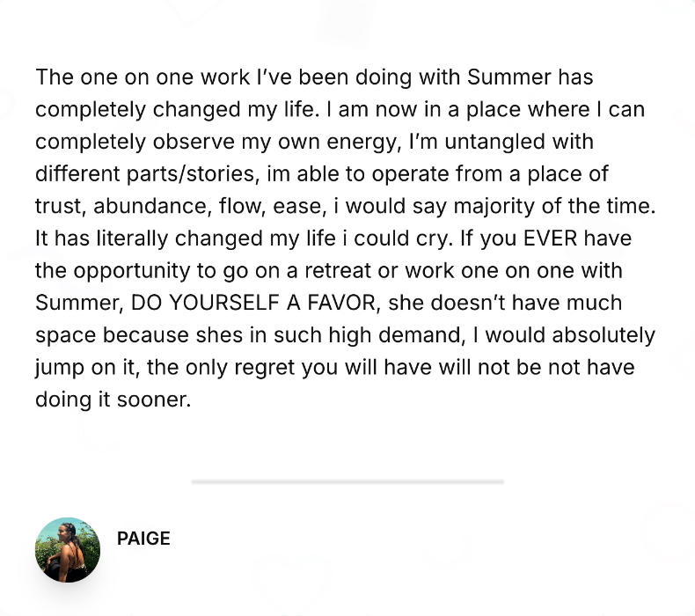Select the PAIGE author name
Viewport: 695px width, 616px height.
[143, 539]
